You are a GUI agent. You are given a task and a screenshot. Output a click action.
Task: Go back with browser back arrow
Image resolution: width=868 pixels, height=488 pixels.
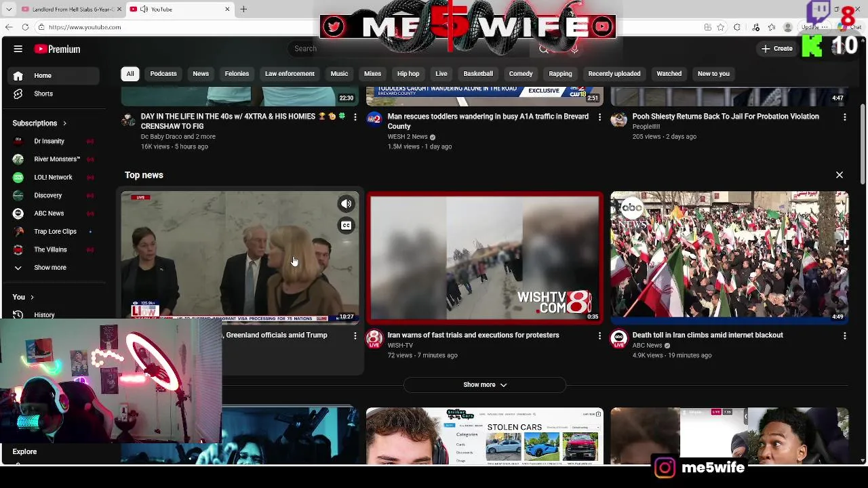9,27
